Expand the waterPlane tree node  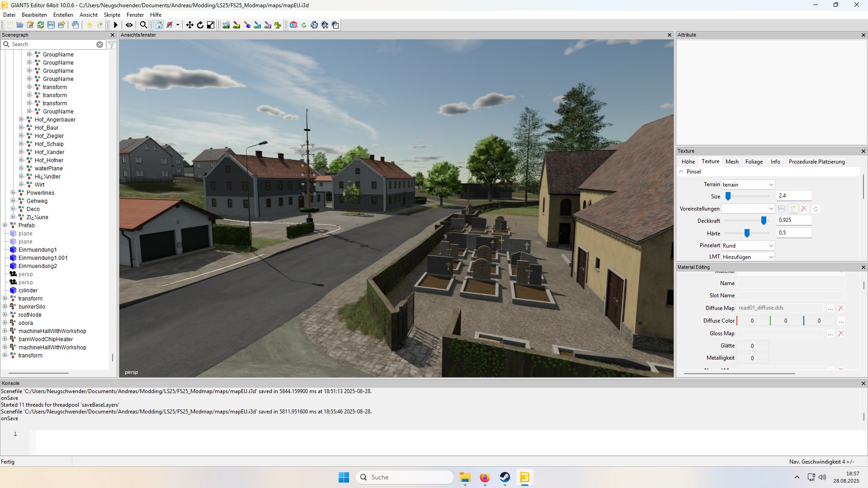(21, 168)
